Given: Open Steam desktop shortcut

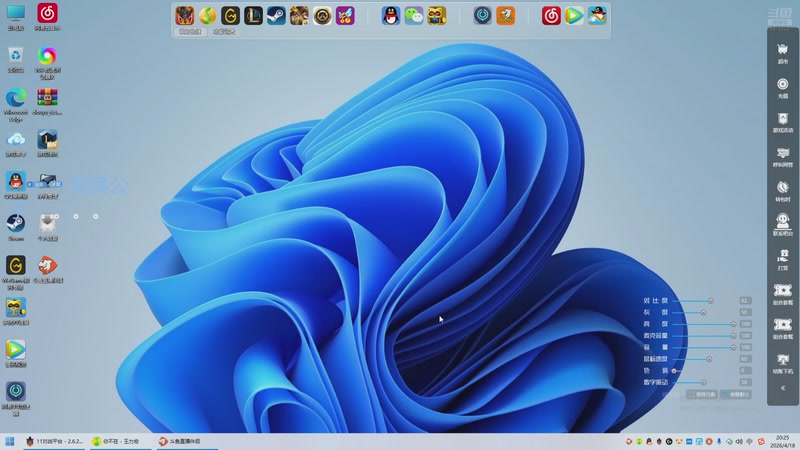Looking at the screenshot, I should pos(16,223).
